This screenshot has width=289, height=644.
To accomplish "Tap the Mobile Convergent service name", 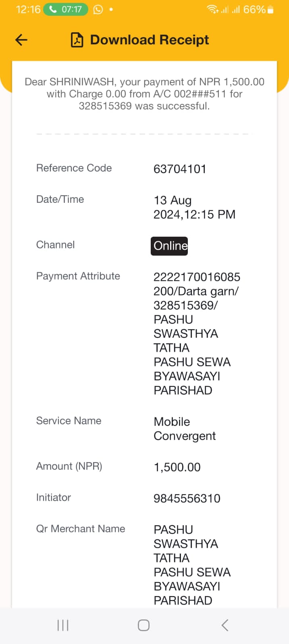I will [185, 429].
